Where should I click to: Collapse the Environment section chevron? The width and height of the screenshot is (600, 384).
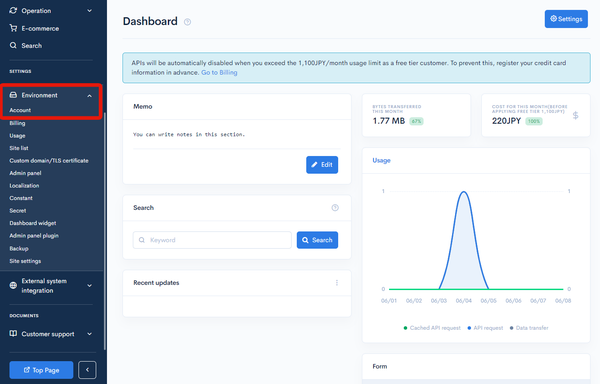90,96
